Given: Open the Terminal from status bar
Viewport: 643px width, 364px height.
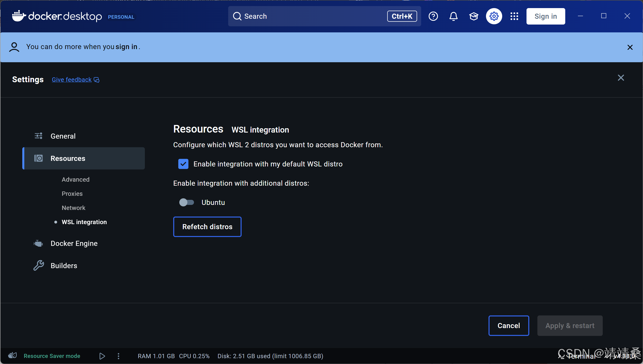Looking at the screenshot, I should point(577,356).
